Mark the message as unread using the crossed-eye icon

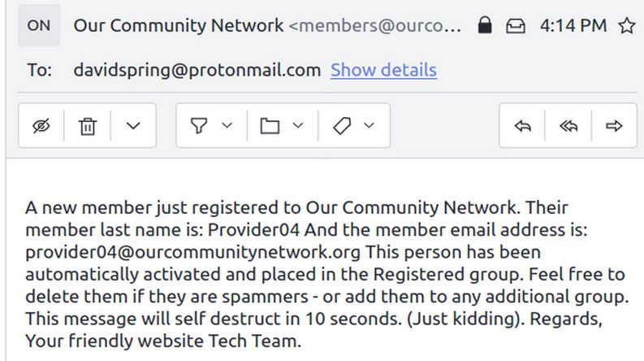point(41,125)
